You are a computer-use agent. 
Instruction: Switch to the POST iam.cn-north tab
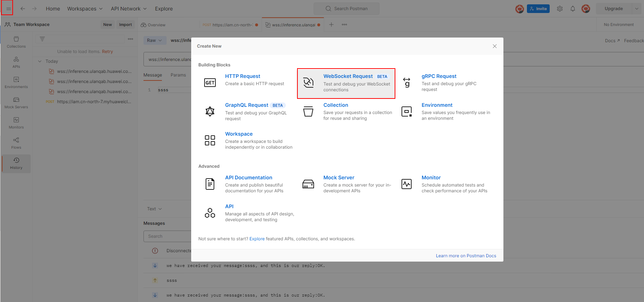[230, 25]
